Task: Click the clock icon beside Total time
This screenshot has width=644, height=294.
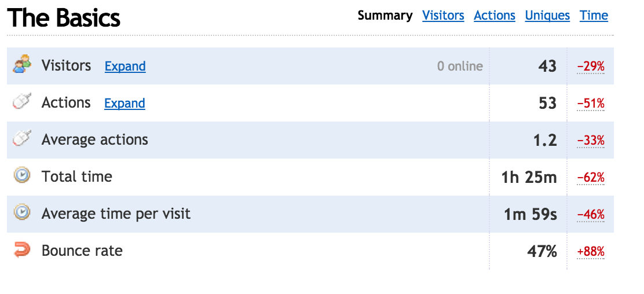Action: pos(22,176)
